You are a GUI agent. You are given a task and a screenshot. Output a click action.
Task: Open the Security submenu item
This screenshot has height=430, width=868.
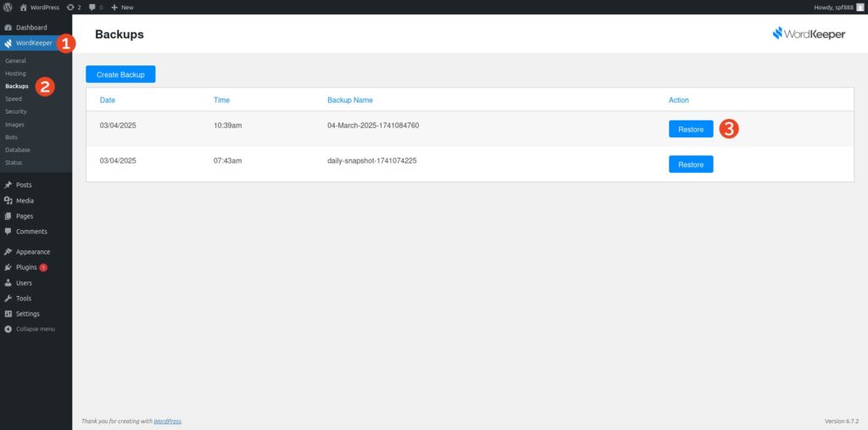tap(16, 111)
